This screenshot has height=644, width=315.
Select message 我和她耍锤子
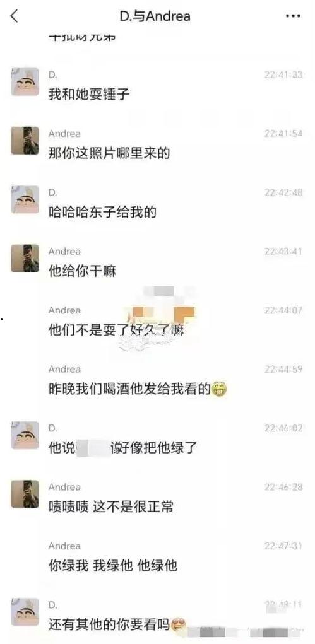pyautogui.click(x=89, y=95)
